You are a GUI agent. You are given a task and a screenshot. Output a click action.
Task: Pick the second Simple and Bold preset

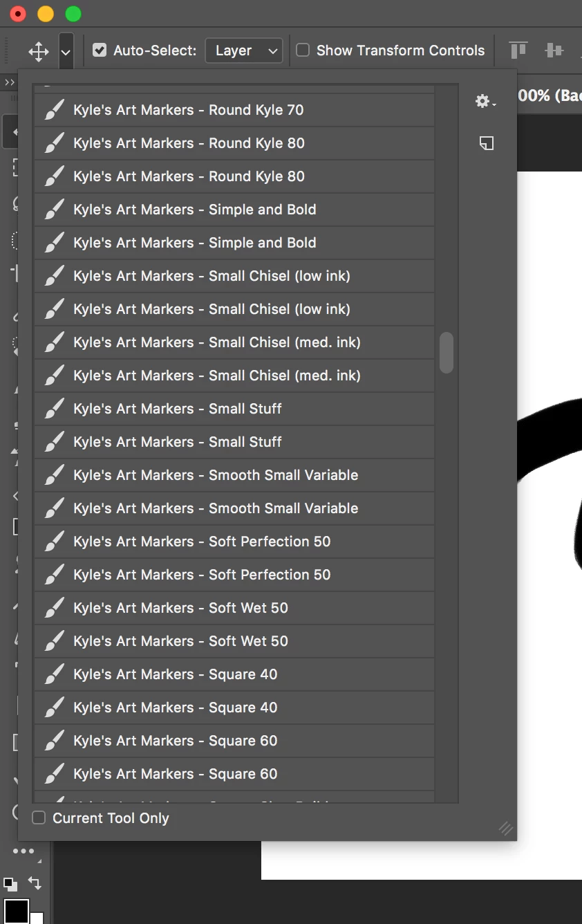(234, 243)
